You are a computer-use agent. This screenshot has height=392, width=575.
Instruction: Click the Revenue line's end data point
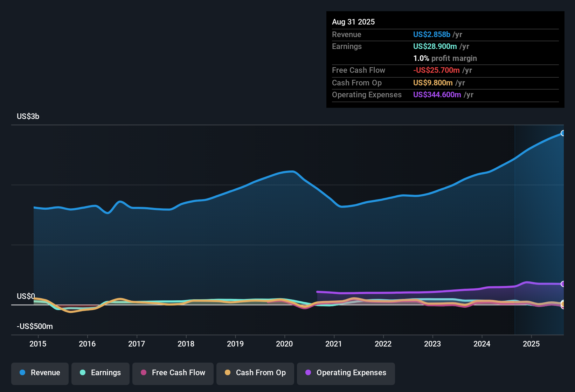click(x=563, y=133)
